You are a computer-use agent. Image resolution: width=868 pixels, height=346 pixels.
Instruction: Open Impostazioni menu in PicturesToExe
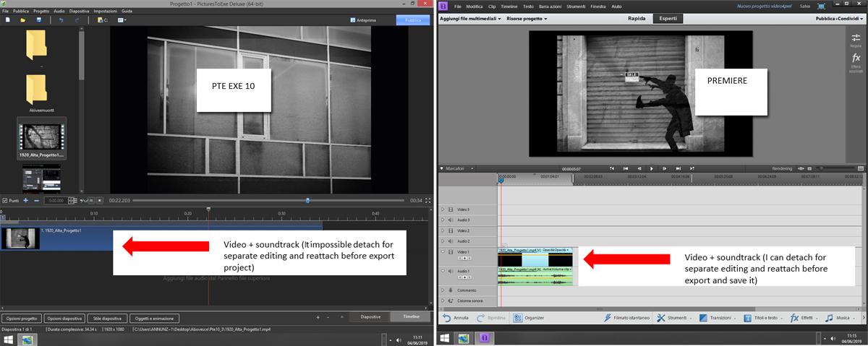106,12
